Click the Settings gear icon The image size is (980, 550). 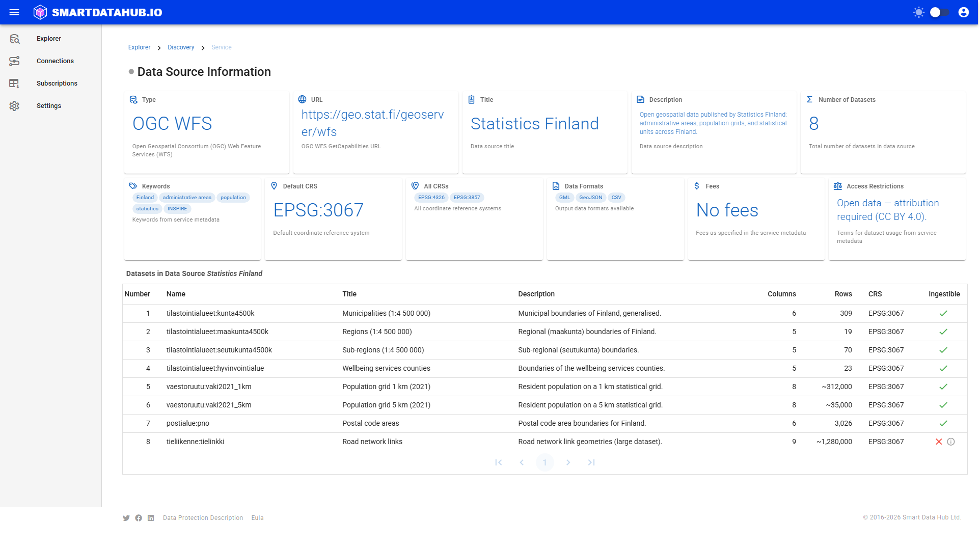[x=14, y=106]
